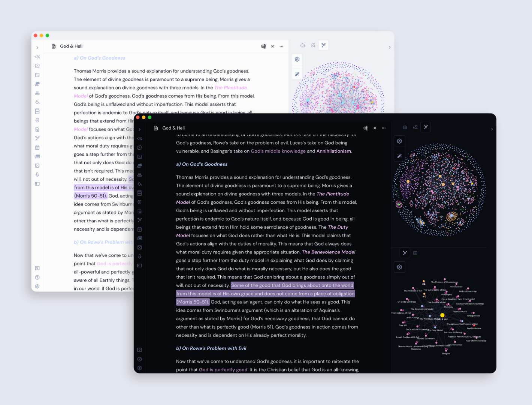The height and width of the screenshot is (405, 532).
Task: Follow the "God is perfectly good" link
Action: pos(223,370)
